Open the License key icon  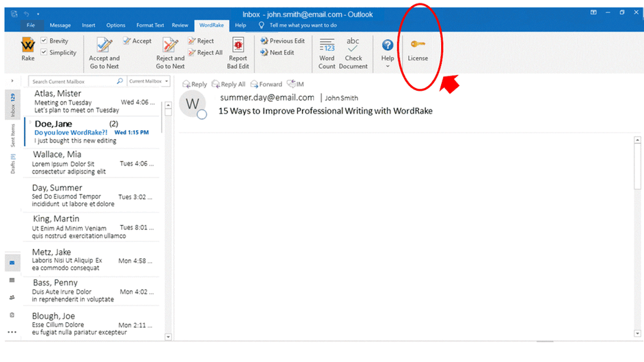(418, 45)
